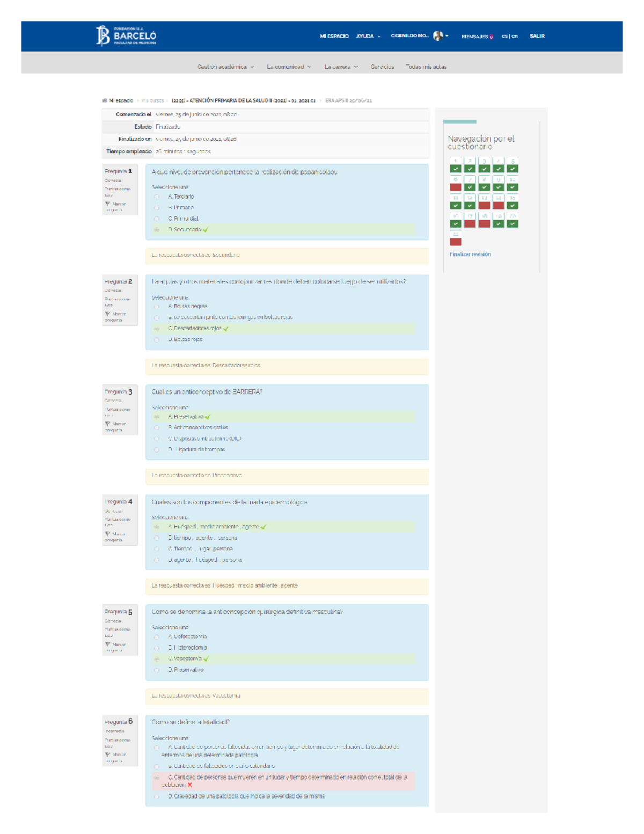Click 'SALIR' to log out
Viewport: 644px width, 834px height.
(537, 37)
